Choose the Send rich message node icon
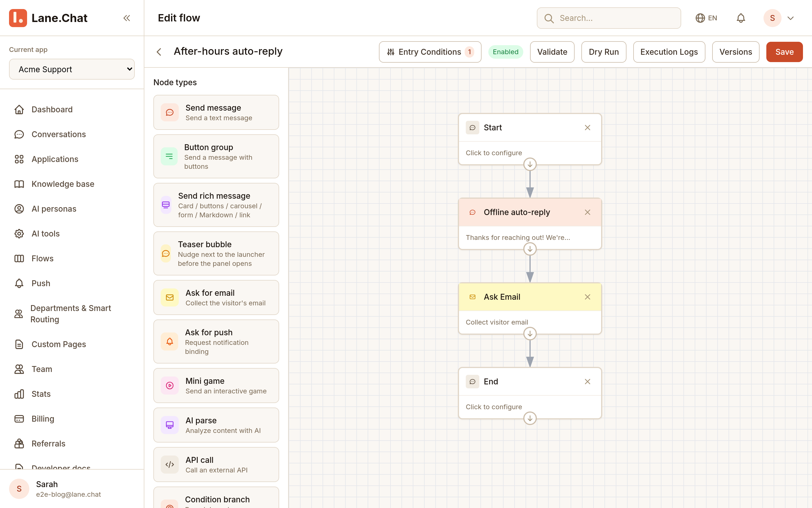The height and width of the screenshot is (508, 812). 166,205
